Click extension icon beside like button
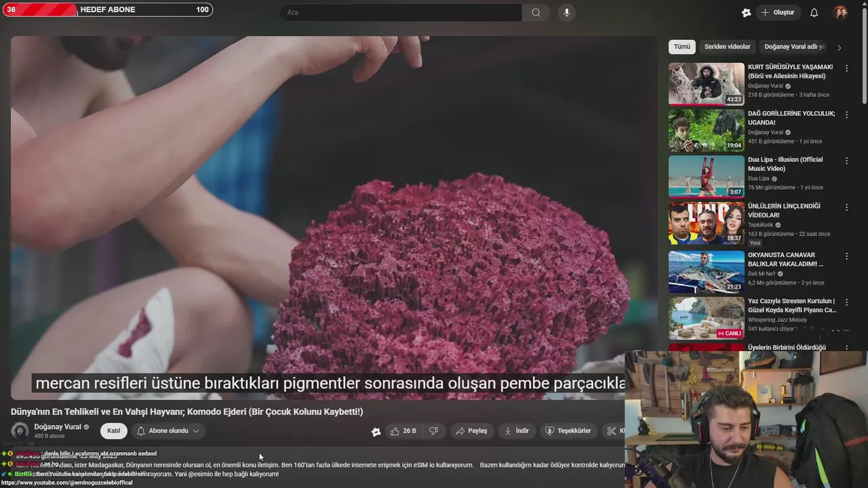The height and width of the screenshot is (488, 868). [x=376, y=432]
